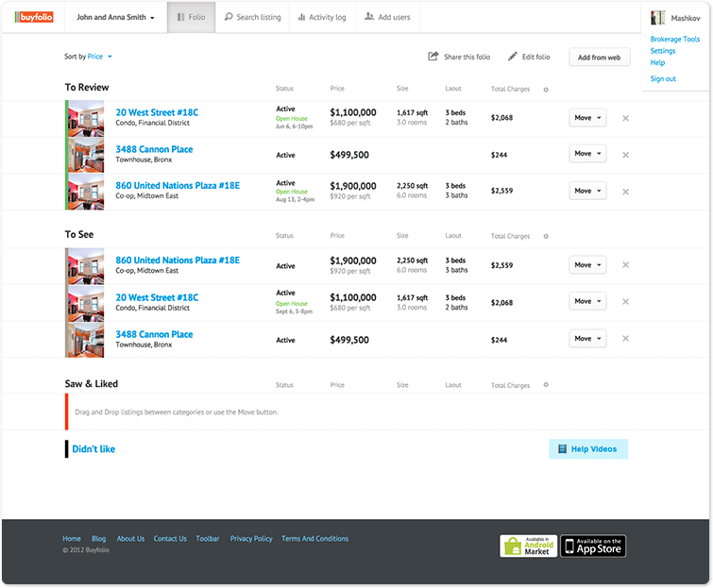Open the Activity log tab
The width and height of the screenshot is (713, 588).
[321, 17]
